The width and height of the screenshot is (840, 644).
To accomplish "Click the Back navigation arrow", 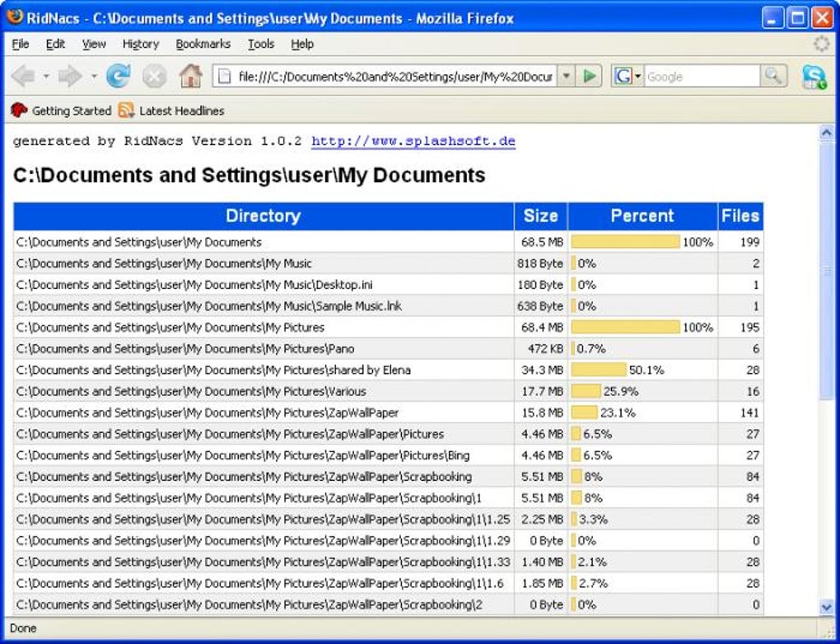I will point(23,76).
